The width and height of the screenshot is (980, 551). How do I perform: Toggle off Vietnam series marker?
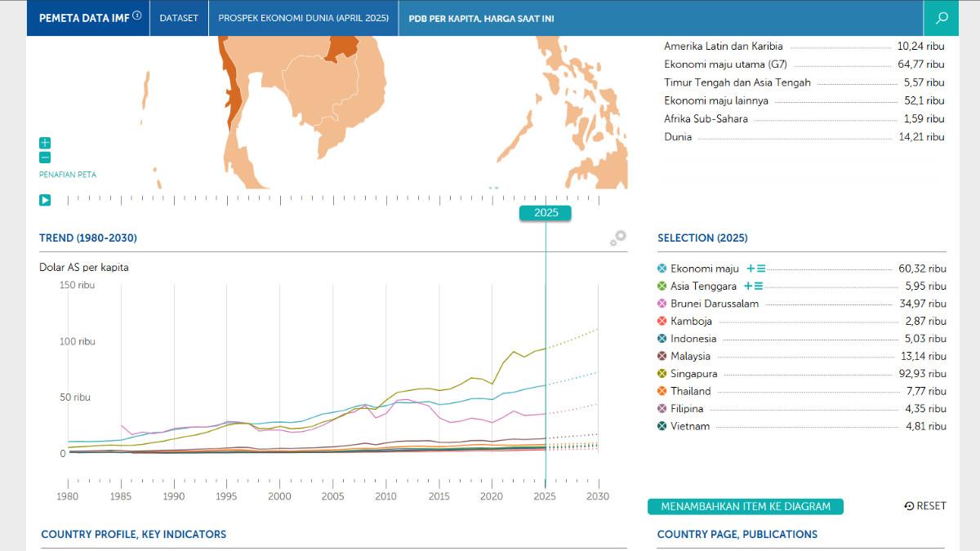662,426
